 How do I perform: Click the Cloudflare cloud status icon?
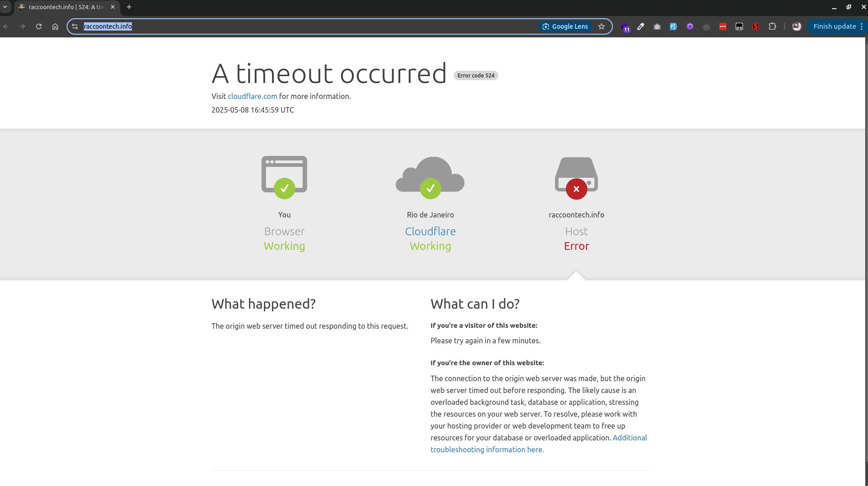coord(430,177)
